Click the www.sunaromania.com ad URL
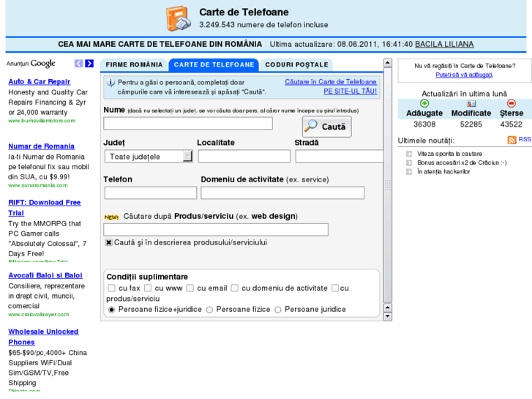Viewport: 532px width, 399px height. [x=38, y=185]
